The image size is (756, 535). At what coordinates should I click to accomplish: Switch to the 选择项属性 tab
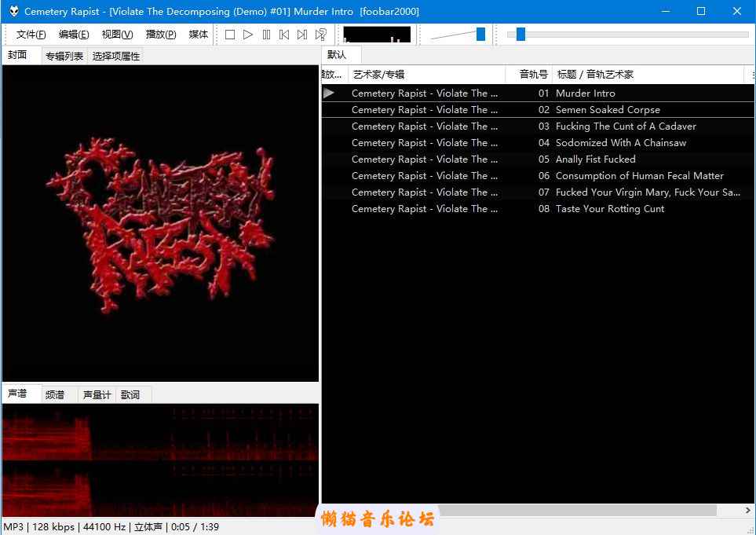[116, 57]
